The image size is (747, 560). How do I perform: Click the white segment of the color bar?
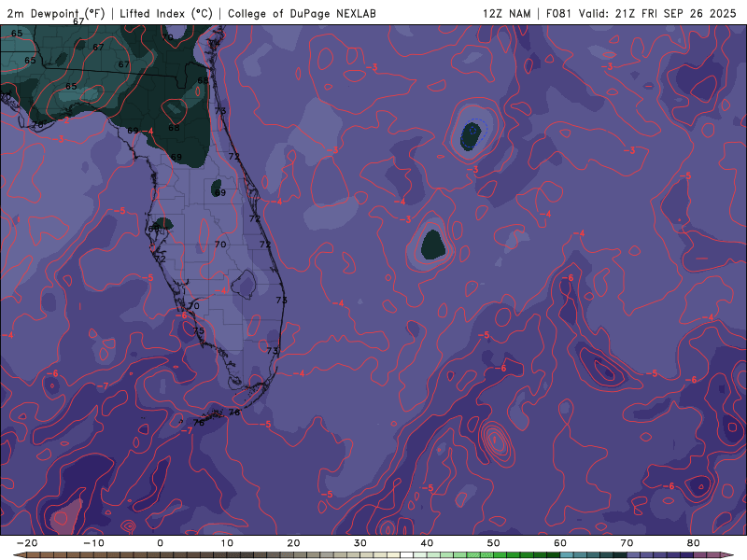[x=407, y=555]
